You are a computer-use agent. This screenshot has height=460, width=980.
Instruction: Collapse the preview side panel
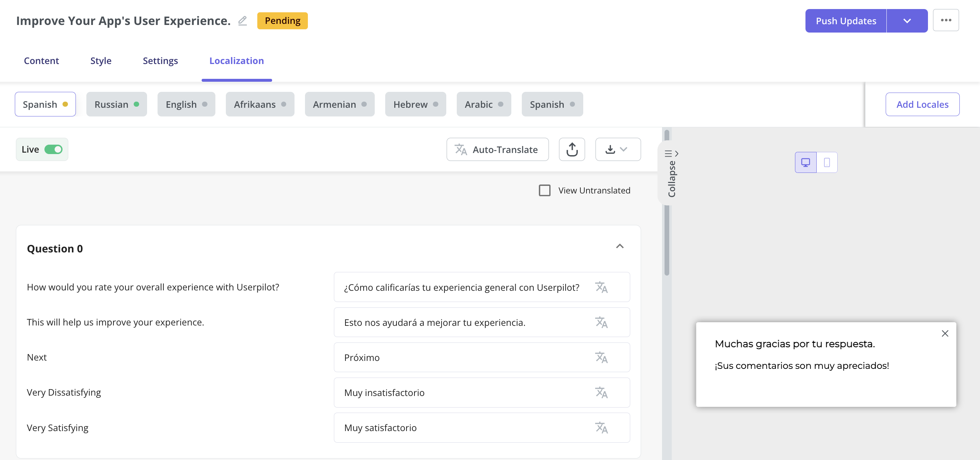point(671,173)
